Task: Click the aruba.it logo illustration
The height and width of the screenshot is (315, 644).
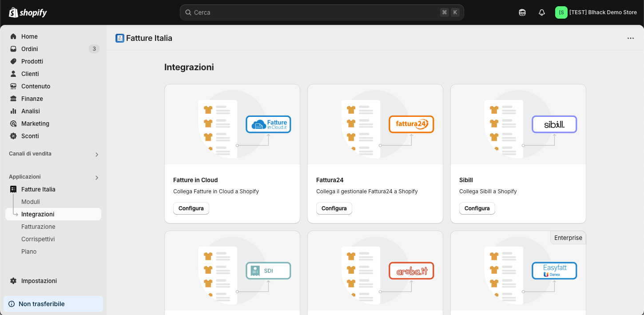Action: pyautogui.click(x=411, y=271)
